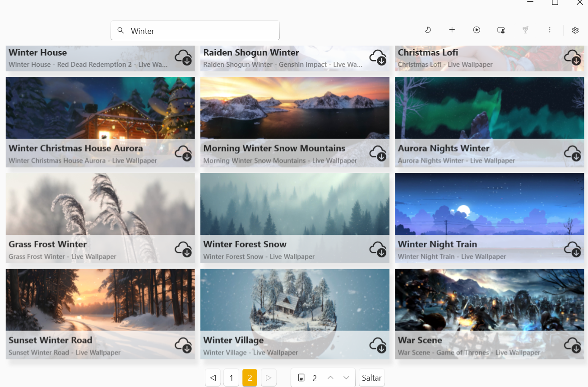Click the trophy cup toolbar icon
The height and width of the screenshot is (387, 588).
pyautogui.click(x=525, y=30)
